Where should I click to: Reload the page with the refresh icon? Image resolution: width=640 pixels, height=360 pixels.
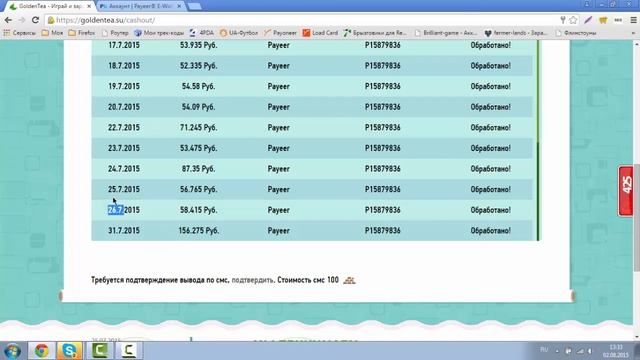pos(36,20)
